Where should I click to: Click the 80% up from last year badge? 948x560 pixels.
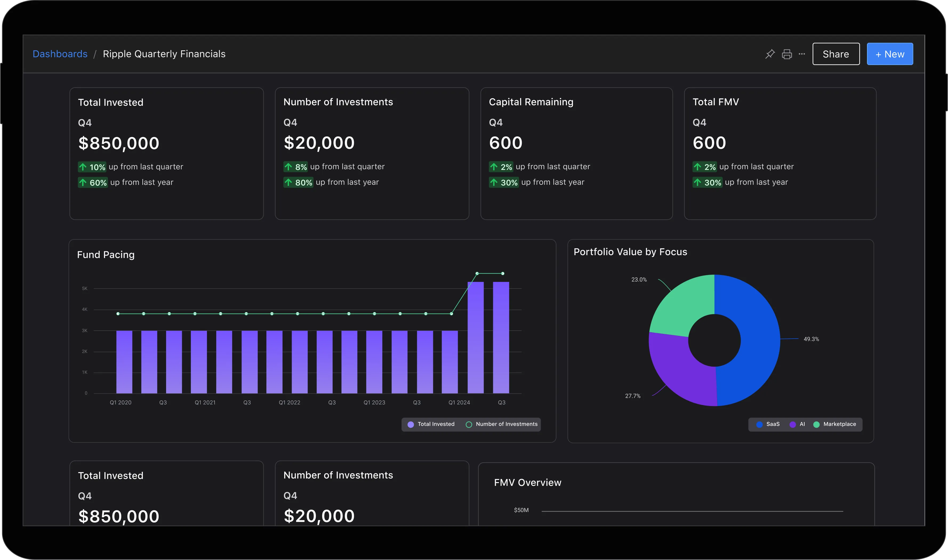(298, 182)
